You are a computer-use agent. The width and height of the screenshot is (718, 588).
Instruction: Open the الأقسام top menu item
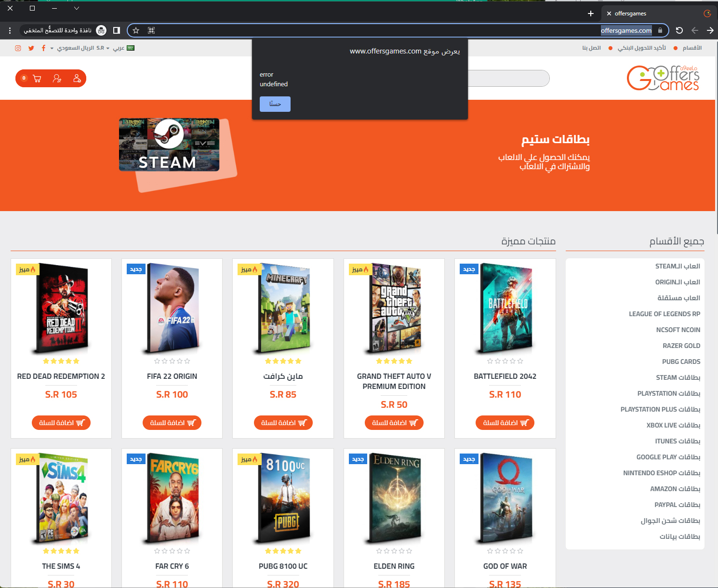692,48
